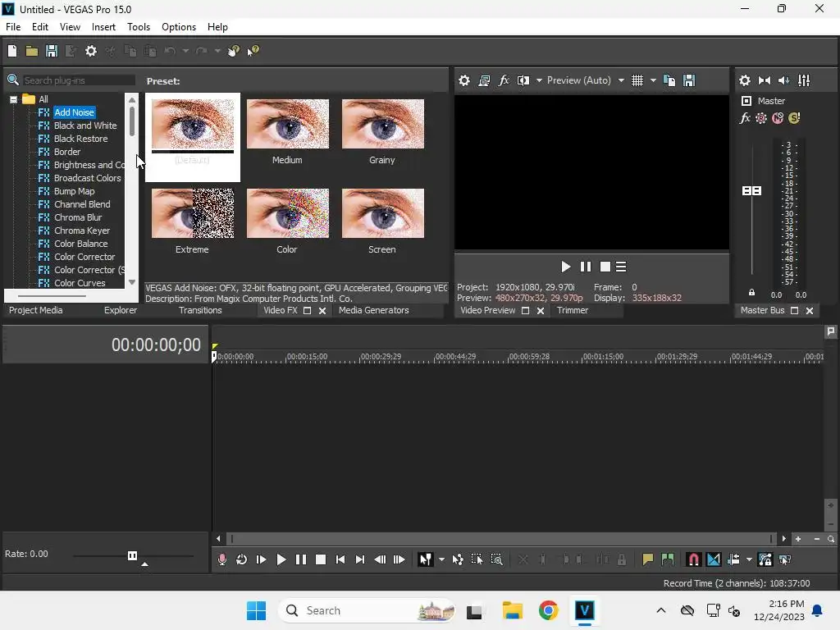The image size is (840, 630).
Task: Select the Color Curves plug-in
Action: (80, 283)
